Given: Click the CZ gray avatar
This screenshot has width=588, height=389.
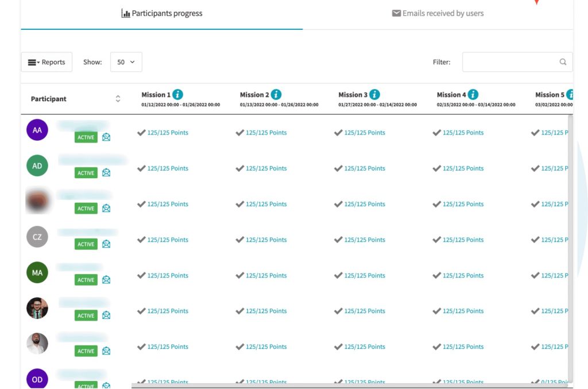Looking at the screenshot, I should click(37, 237).
